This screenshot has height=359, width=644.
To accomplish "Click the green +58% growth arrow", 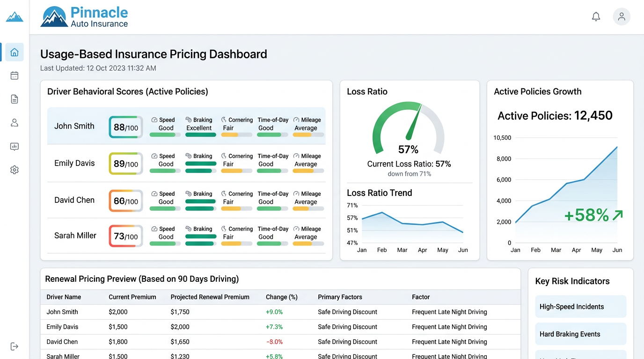I will (x=618, y=215).
